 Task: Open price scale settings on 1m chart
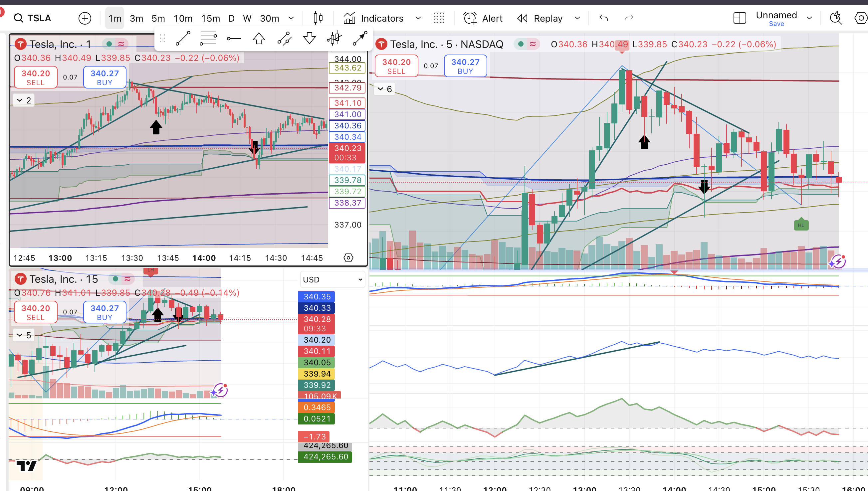tap(348, 258)
